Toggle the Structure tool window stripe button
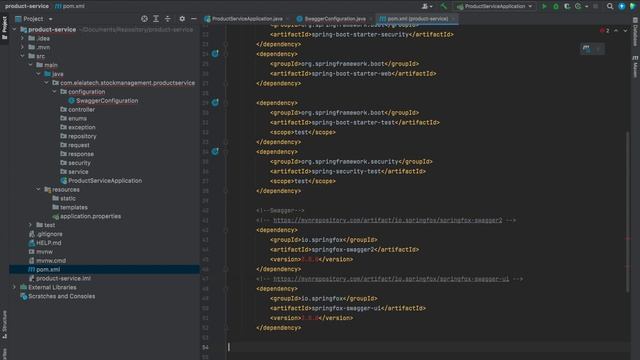640x360 pixels. 4,324
